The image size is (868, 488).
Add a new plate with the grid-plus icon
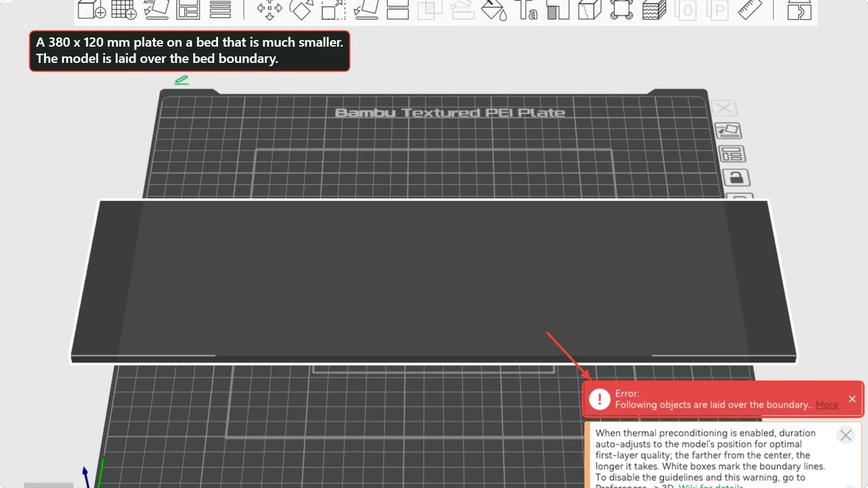pos(124,9)
